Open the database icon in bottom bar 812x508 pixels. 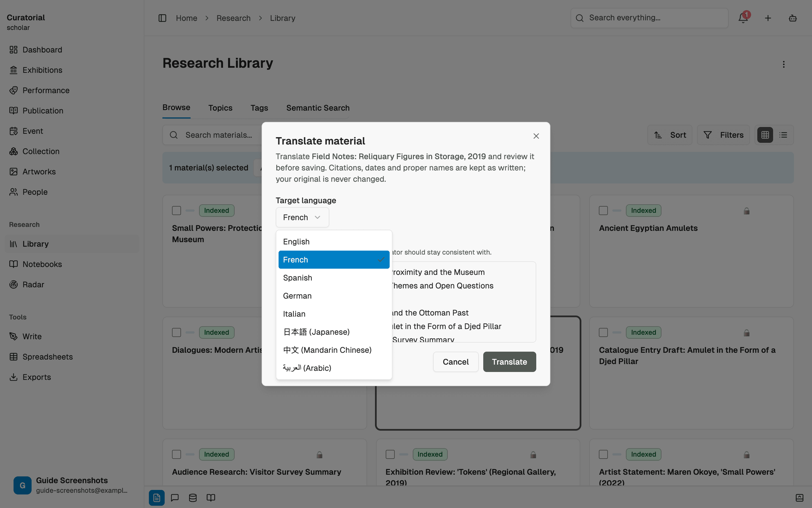click(193, 498)
